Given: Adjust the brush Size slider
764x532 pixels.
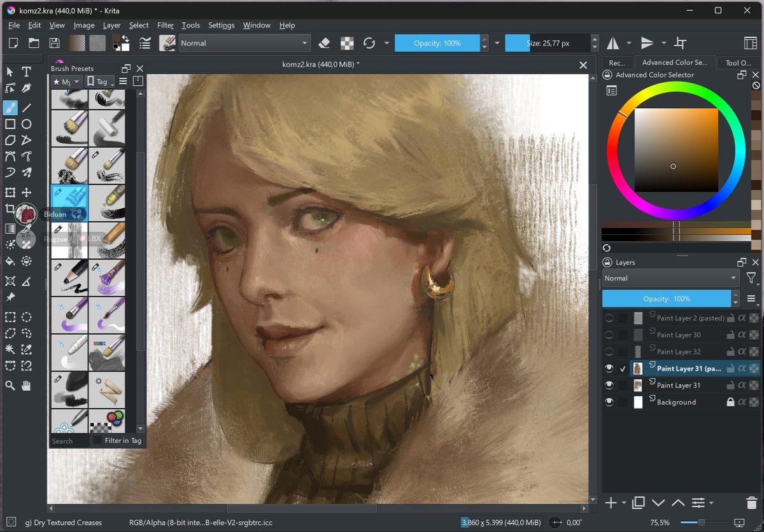Looking at the screenshot, I should [548, 43].
